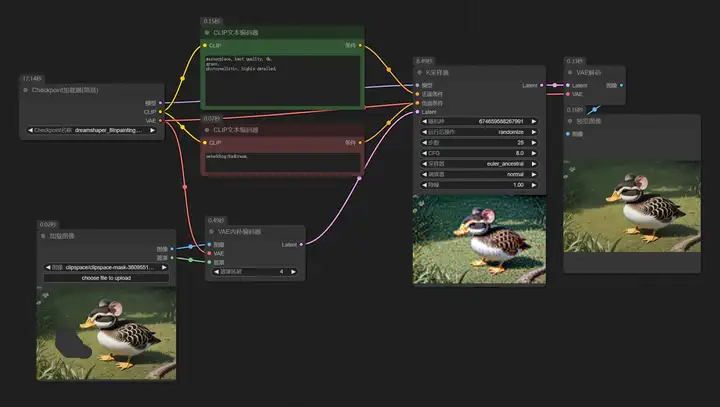Select the yellow CLIP output port on Checkpoint loader
This screenshot has height=407, width=720.
(160, 112)
